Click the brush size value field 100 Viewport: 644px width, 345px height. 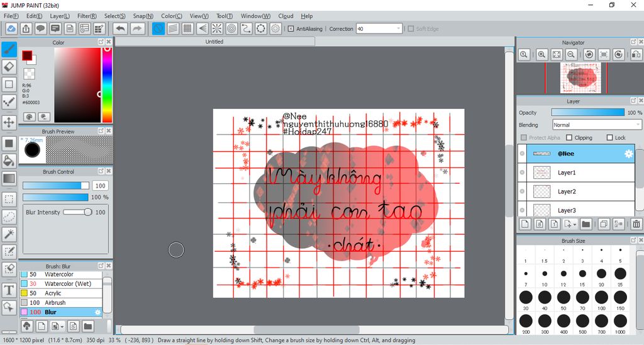pyautogui.click(x=100, y=186)
